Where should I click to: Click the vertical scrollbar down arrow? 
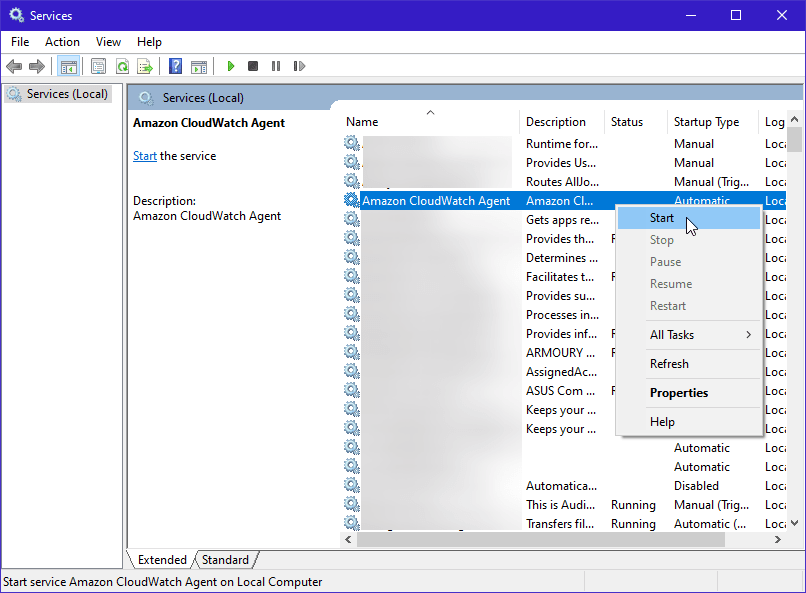click(x=794, y=523)
